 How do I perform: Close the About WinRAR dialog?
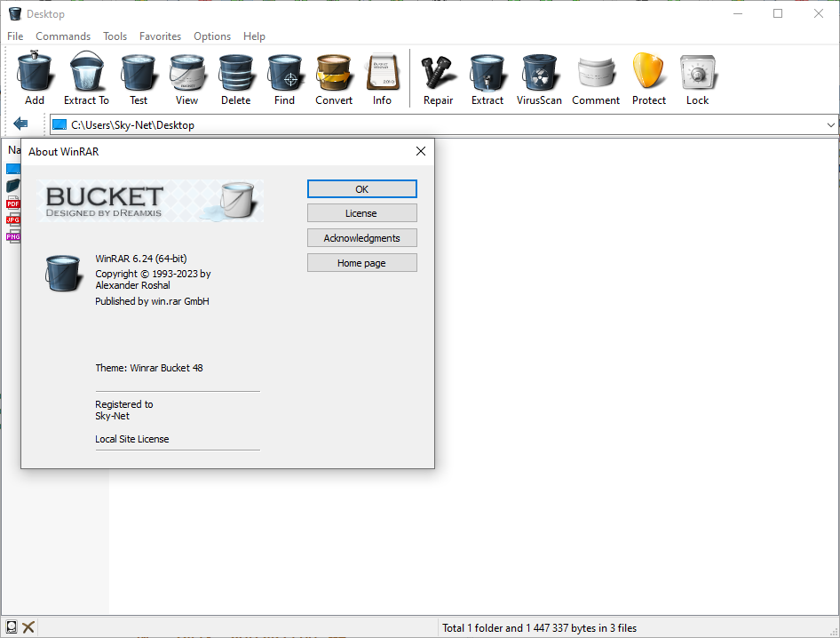click(421, 152)
